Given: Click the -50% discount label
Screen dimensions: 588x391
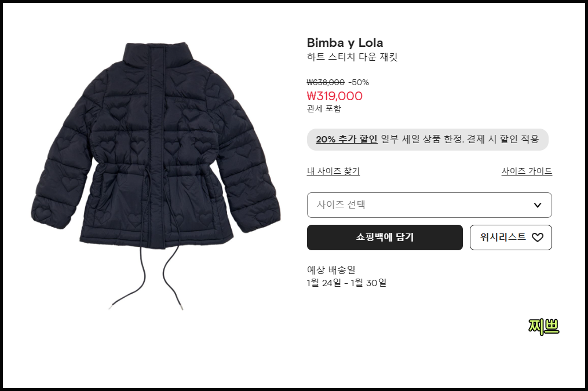Looking at the screenshot, I should coord(359,82).
